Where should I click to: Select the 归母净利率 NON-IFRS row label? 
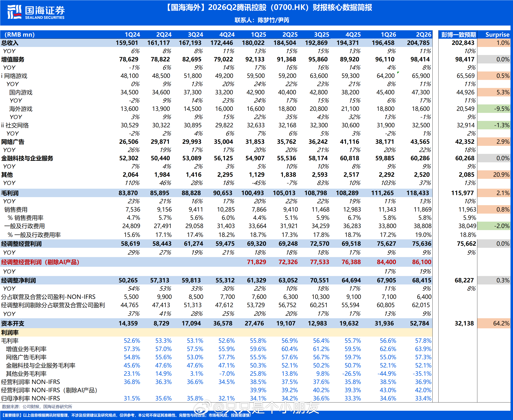31,398
